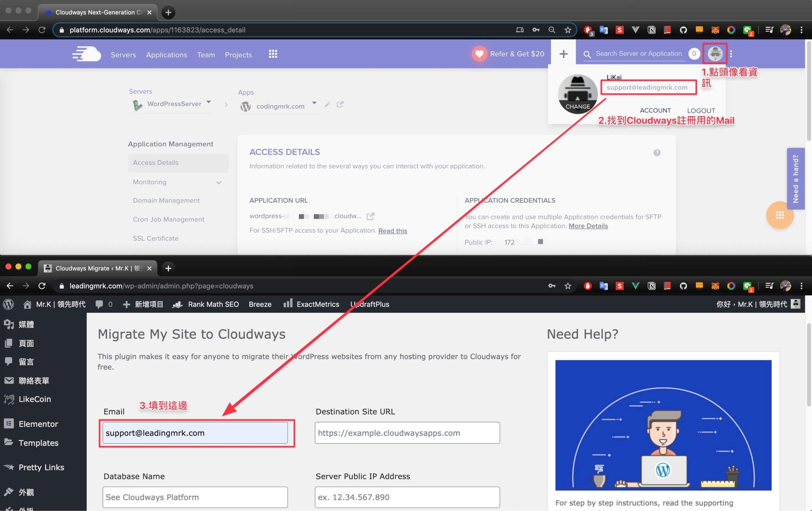Click the Database Name input field
This screenshot has width=812, height=511.
pos(195,497)
